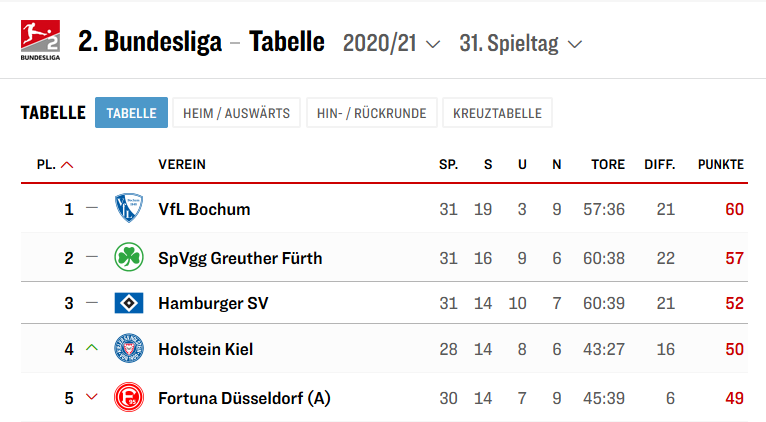Click the 2. Bundesliga logo

click(41, 40)
